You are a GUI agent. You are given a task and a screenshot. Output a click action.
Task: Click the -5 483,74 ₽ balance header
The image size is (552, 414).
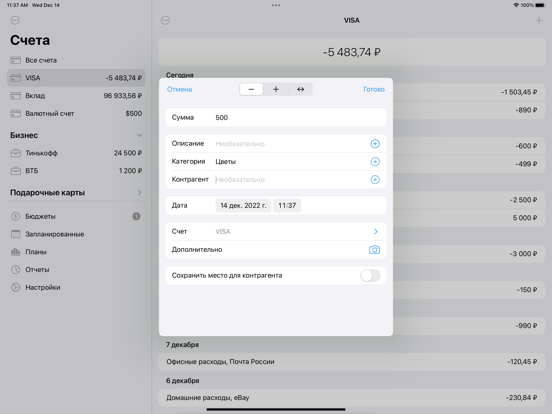(x=352, y=52)
